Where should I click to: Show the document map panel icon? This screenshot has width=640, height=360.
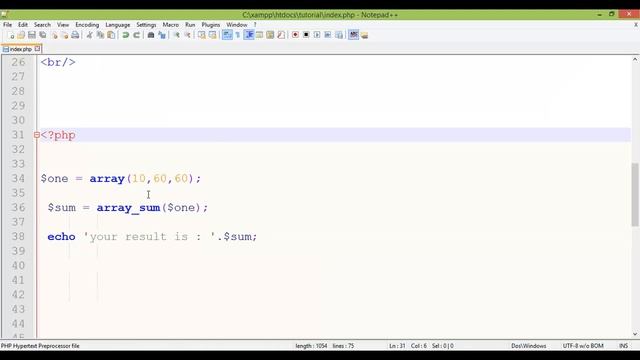[x=270, y=35]
